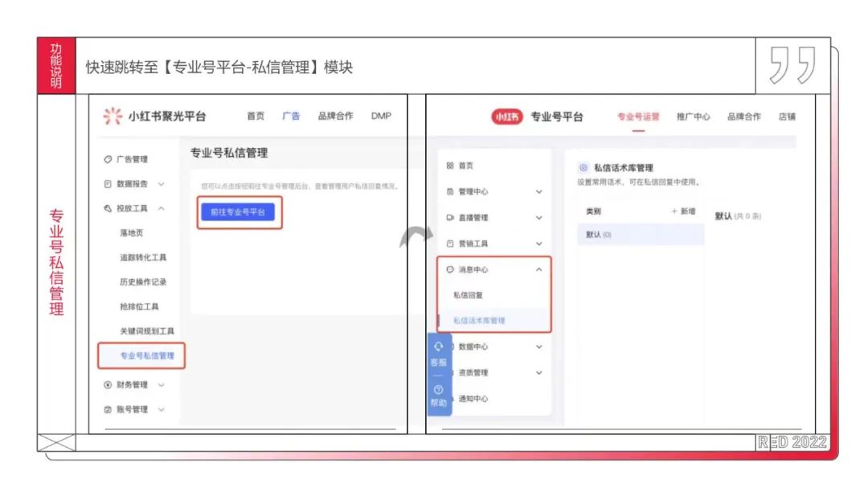Viewport: 868px width, 488px height.
Task: Open 品牌合作 tab in 聚光平台
Action: pos(335,116)
